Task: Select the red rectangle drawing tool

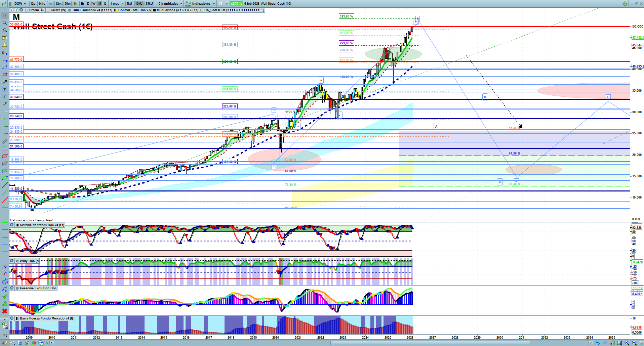Action: 4,75
